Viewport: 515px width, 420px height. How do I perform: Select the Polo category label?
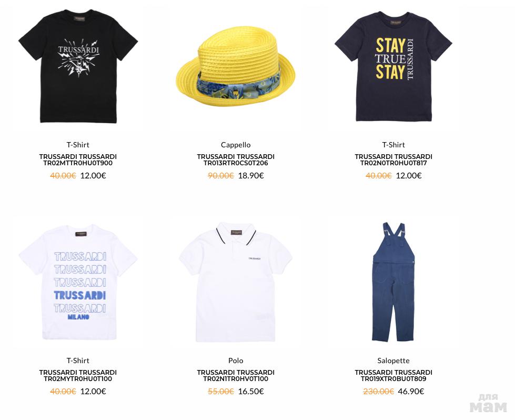[236, 361]
